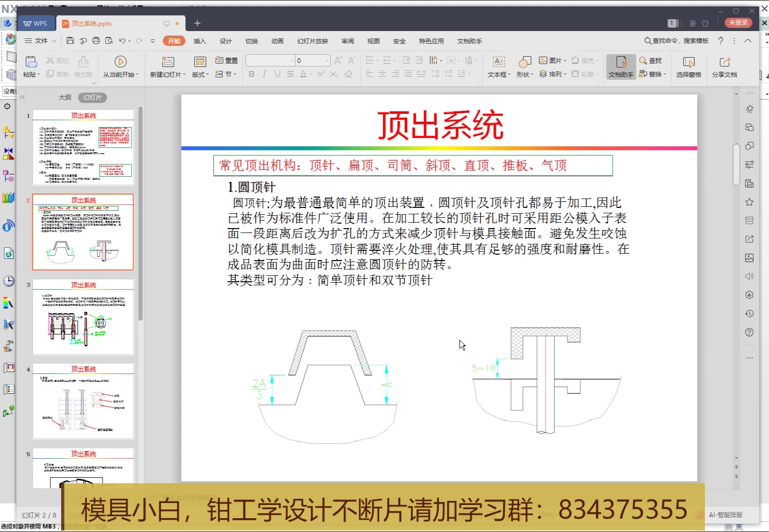The height and width of the screenshot is (532, 769).
Task: Click the right sidebar picture icon
Action: (x=749, y=258)
